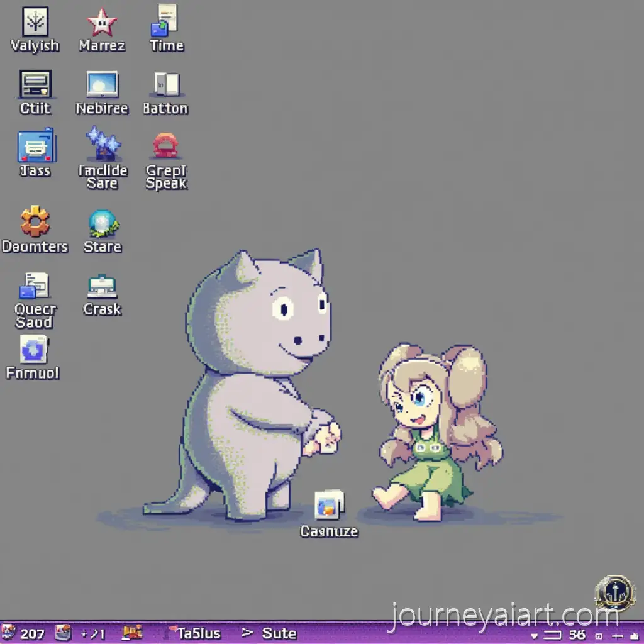Select the Grepl Speak icon

tap(166, 145)
